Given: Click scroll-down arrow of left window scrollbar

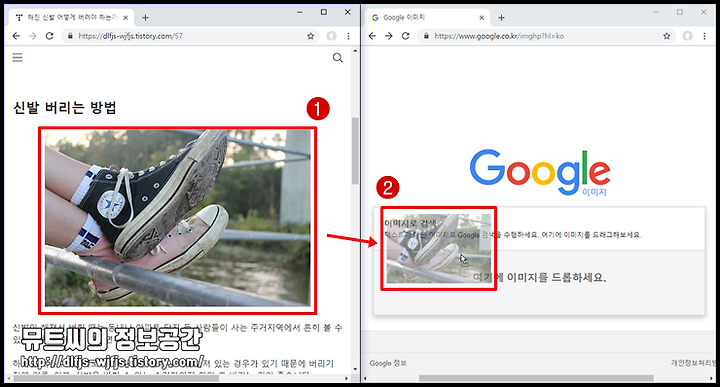Looking at the screenshot, I should pos(355,369).
